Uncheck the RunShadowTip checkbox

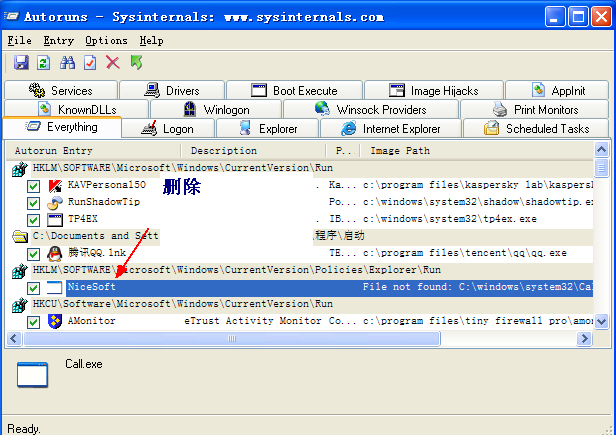pos(34,203)
